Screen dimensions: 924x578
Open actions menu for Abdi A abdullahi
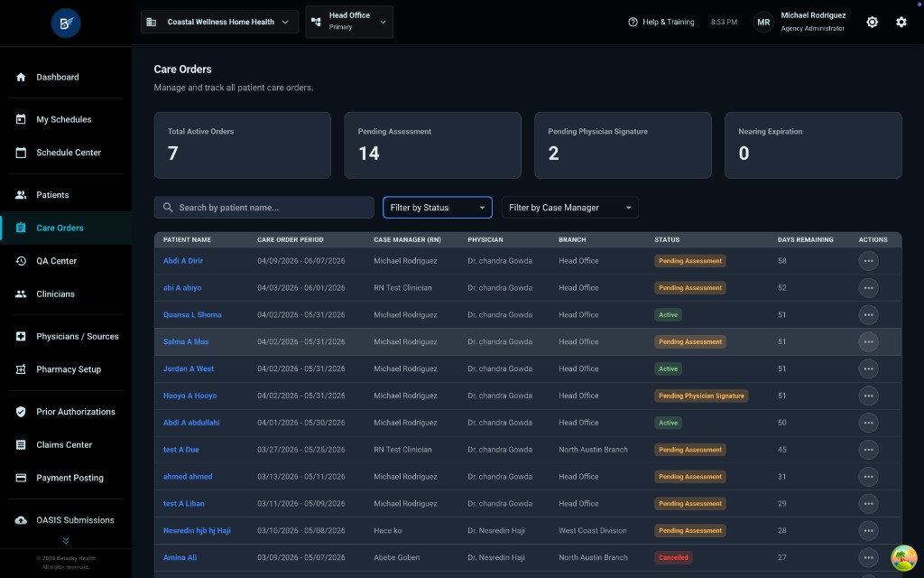pos(868,423)
